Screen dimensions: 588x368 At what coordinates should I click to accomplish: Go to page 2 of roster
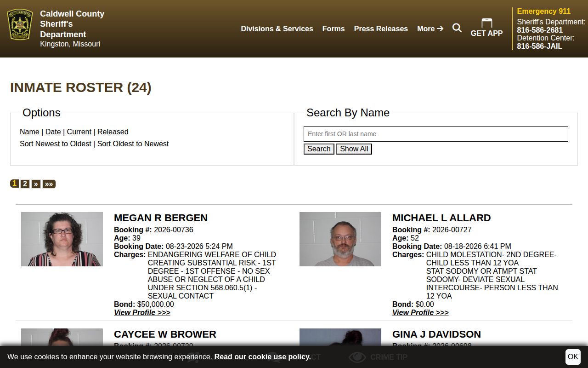[25, 184]
